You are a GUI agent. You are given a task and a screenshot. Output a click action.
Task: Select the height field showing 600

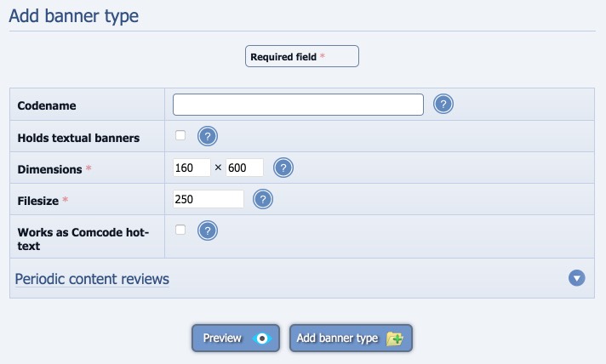244,168
